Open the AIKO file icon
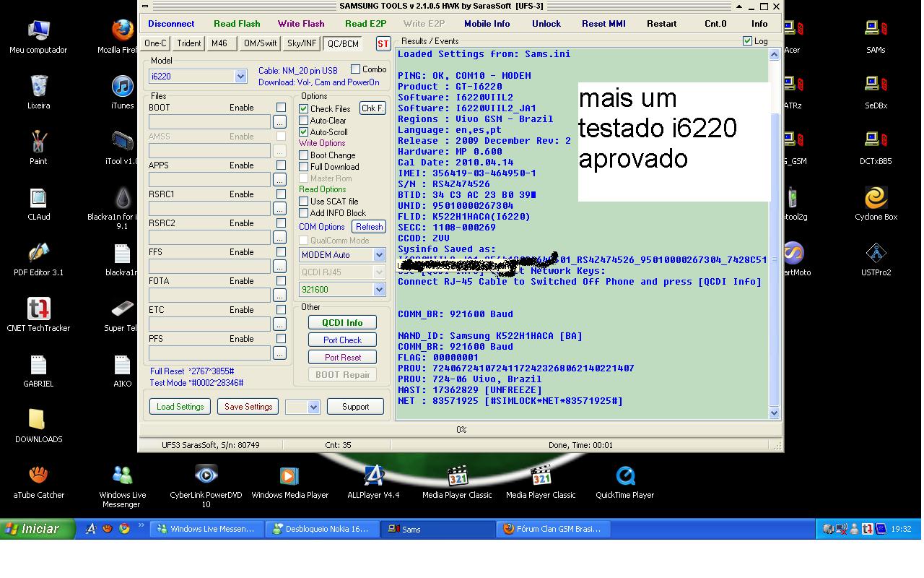The image size is (924, 578). [x=122, y=371]
